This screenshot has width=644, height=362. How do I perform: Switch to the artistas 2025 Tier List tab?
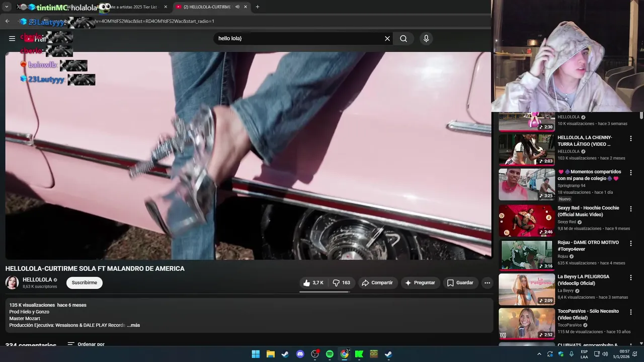(132, 7)
